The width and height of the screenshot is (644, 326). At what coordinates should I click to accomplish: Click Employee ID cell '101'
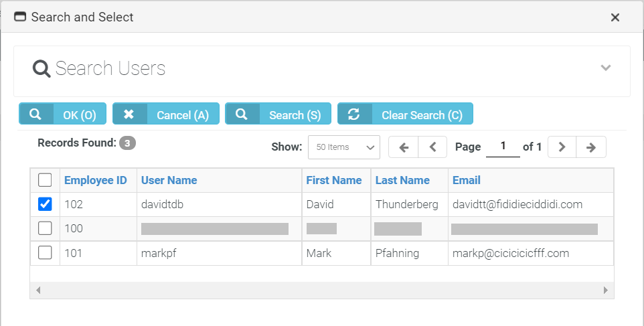[x=73, y=253]
